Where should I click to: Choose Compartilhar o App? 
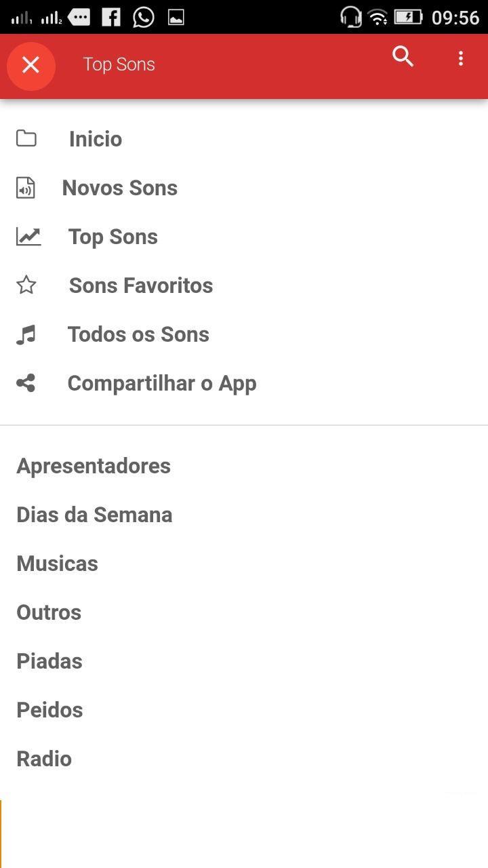162,383
